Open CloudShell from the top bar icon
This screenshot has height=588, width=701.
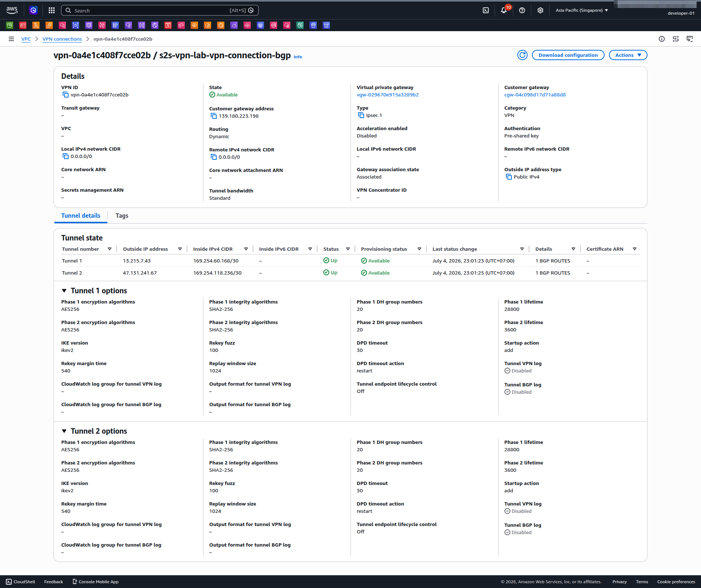tap(486, 10)
